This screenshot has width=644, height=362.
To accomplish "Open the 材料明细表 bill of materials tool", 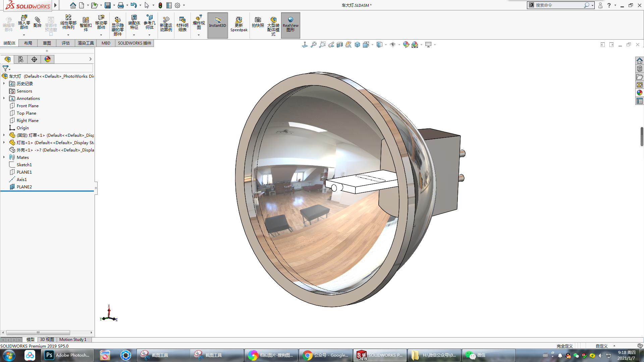I will [x=182, y=24].
